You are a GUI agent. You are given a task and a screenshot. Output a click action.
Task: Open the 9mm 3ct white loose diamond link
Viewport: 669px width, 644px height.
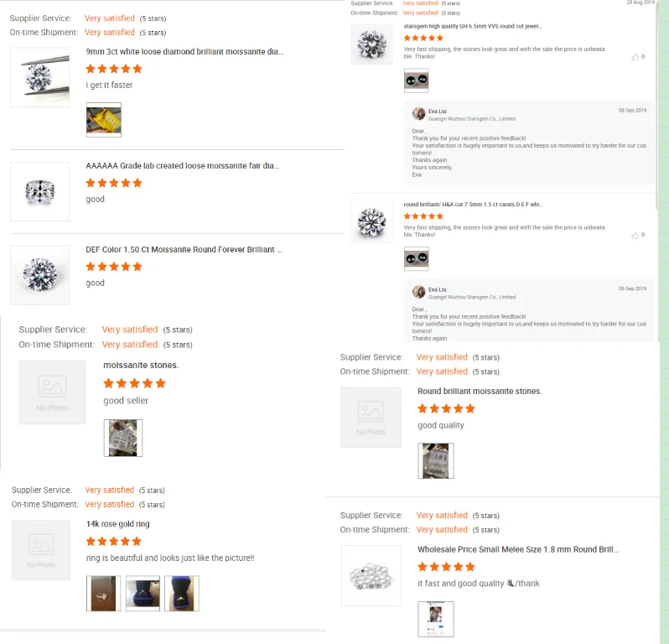(x=184, y=52)
